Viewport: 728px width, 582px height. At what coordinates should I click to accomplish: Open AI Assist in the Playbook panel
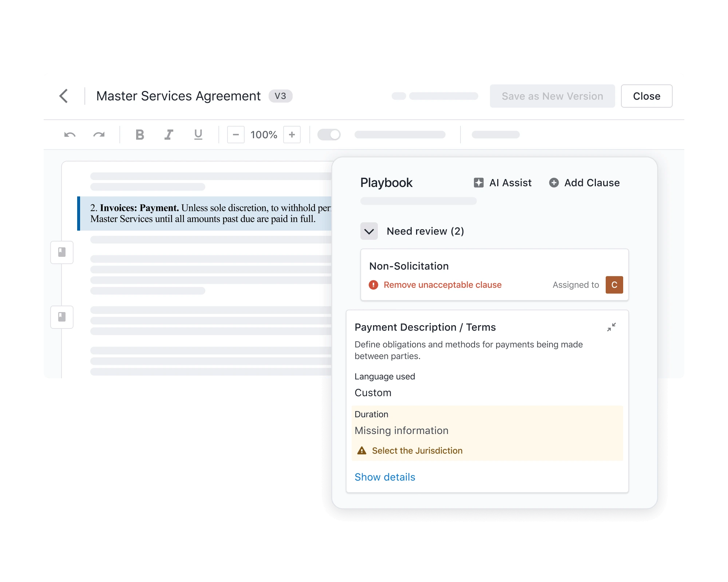pyautogui.click(x=503, y=183)
